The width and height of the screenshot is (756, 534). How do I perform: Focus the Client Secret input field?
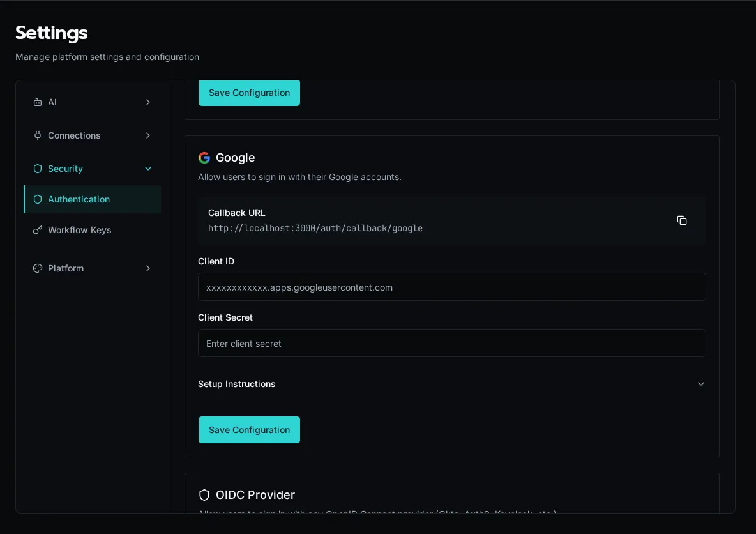tap(452, 343)
